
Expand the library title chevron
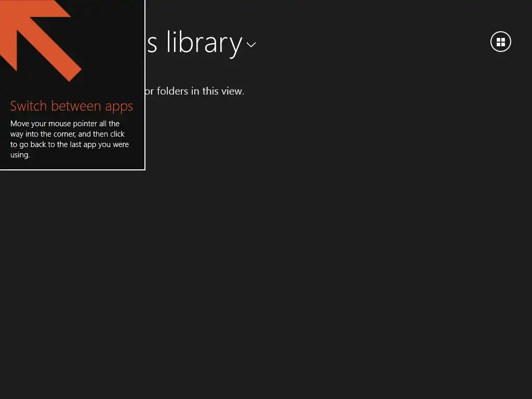[251, 45]
